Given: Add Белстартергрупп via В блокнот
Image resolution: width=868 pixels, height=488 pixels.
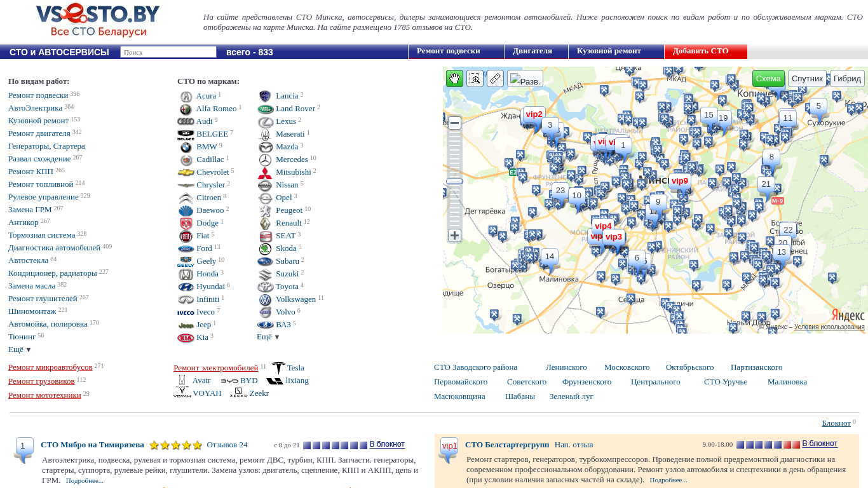Looking at the screenshot, I should pyautogui.click(x=820, y=444).
